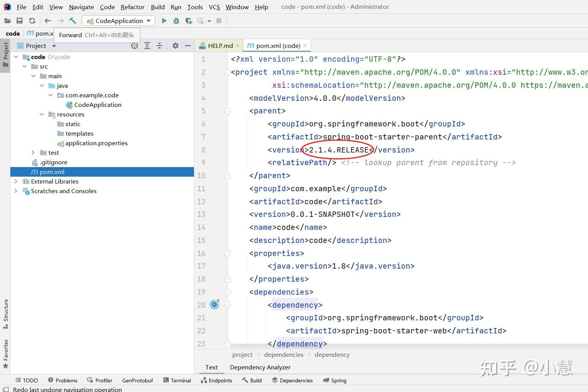Toggle the Project tool window stripe
This screenshot has width=588, height=392.
click(x=5, y=54)
